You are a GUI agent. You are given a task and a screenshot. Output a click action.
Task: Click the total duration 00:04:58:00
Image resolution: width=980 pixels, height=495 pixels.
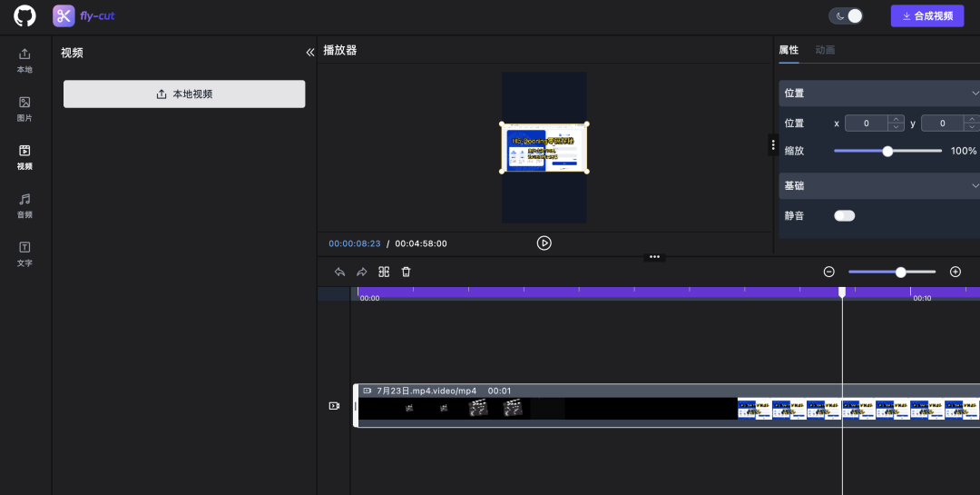421,244
